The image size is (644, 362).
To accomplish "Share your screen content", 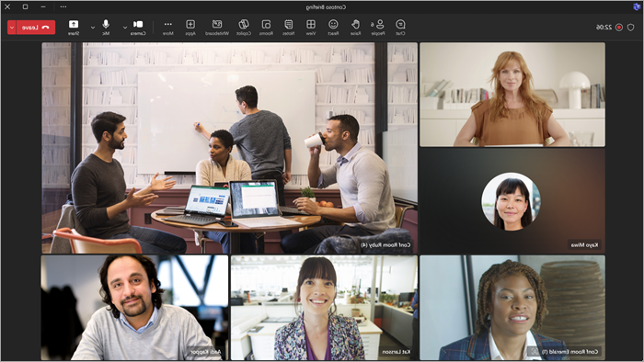I will (74, 28).
